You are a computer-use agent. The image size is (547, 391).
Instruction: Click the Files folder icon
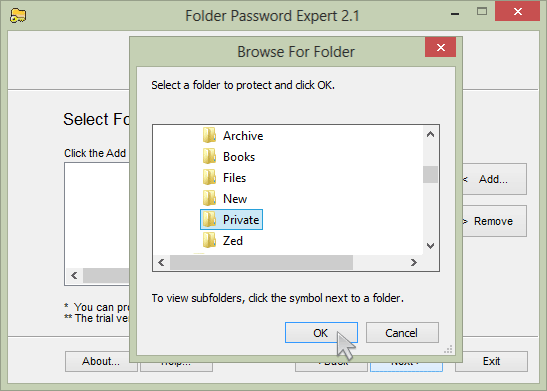(209, 177)
